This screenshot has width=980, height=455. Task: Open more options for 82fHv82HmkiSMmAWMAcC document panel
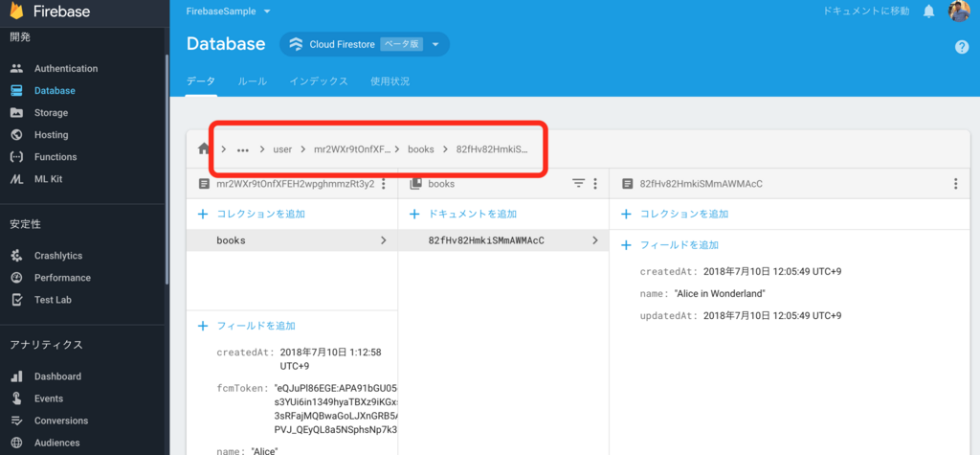click(956, 184)
